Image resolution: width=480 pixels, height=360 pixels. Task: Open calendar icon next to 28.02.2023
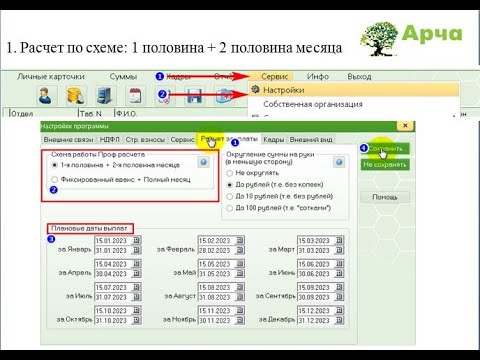(240, 250)
